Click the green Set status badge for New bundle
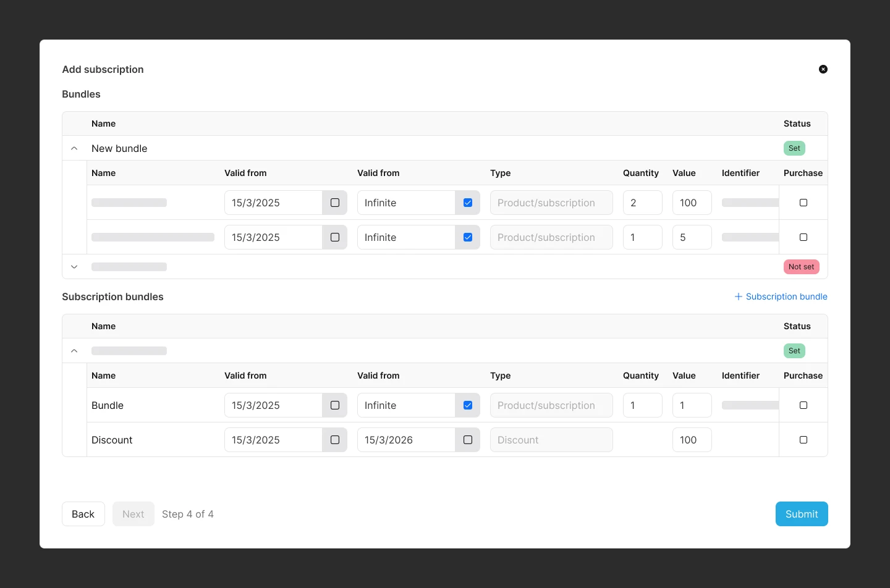890x588 pixels. (794, 148)
